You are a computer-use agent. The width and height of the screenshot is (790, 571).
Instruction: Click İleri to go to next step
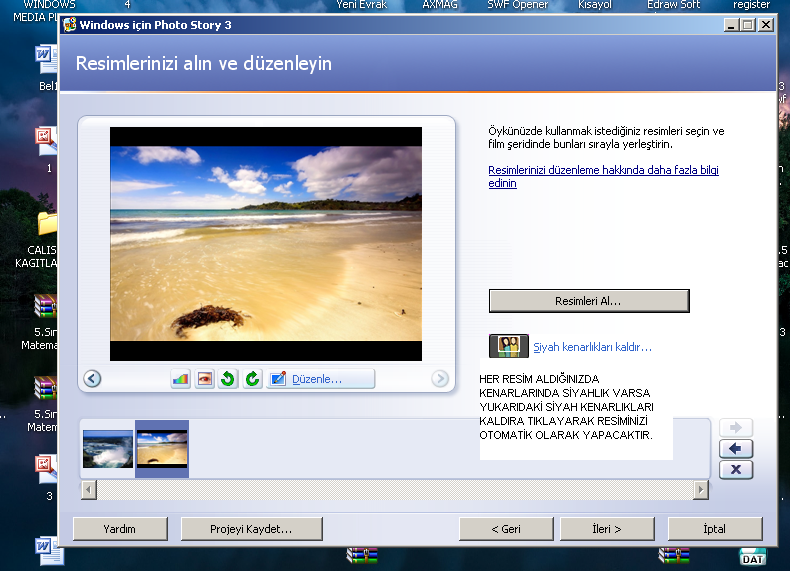pos(607,528)
